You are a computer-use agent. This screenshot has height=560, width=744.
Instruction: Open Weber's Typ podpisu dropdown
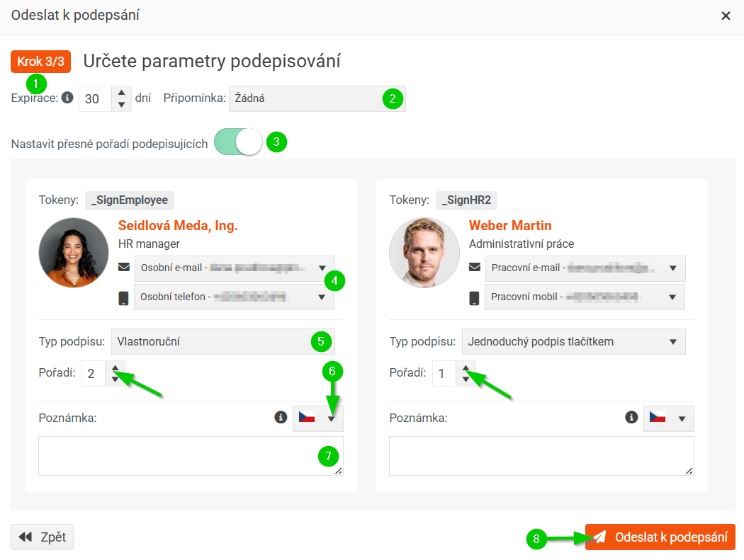click(x=574, y=341)
